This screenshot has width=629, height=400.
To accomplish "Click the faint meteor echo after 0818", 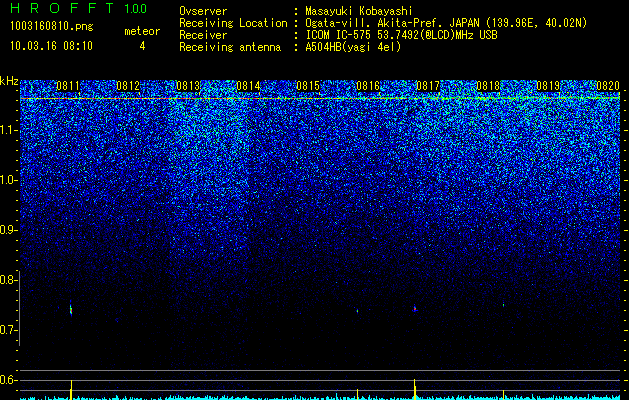I will pos(503,305).
